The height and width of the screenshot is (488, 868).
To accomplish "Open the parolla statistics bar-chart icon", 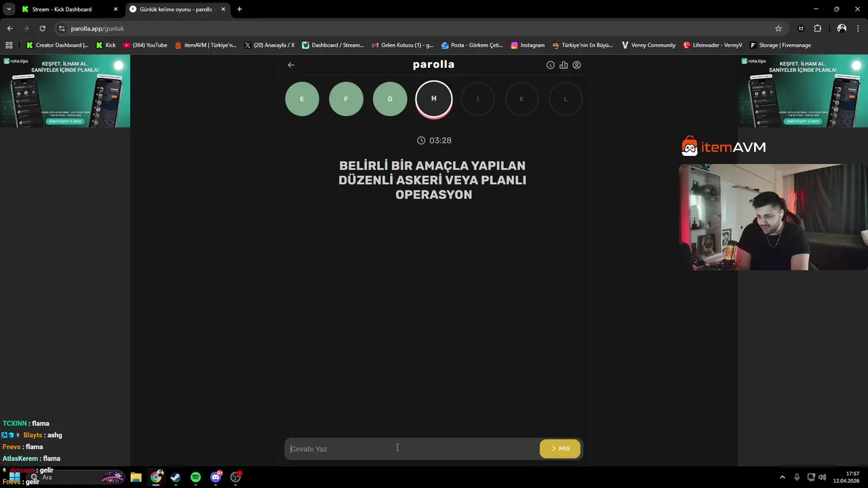I will 564,65.
